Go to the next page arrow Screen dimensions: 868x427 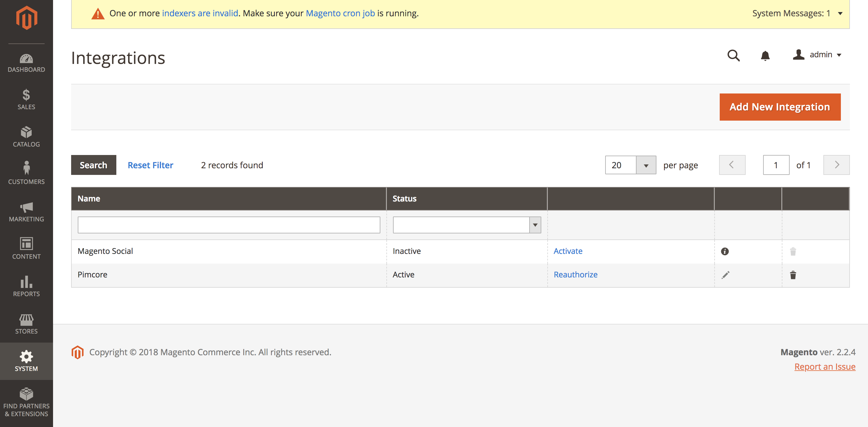pos(836,165)
